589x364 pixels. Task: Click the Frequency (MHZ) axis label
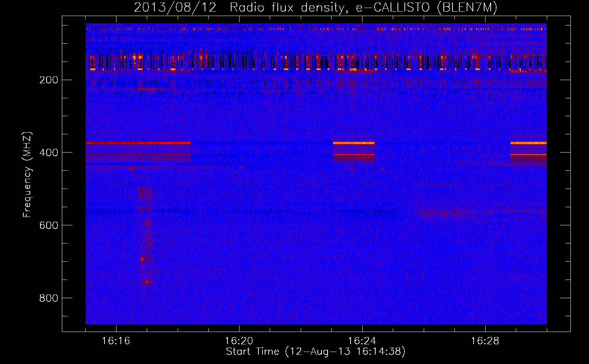27,175
